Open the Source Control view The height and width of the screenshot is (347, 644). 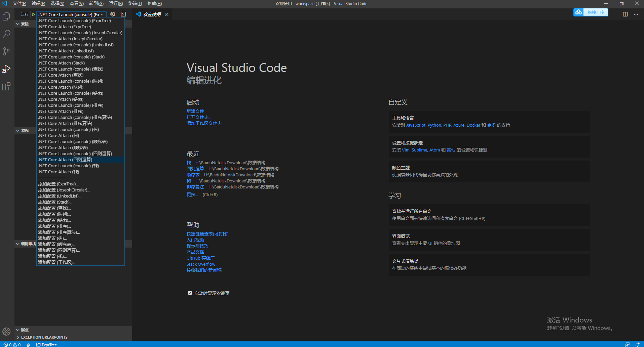click(x=6, y=51)
